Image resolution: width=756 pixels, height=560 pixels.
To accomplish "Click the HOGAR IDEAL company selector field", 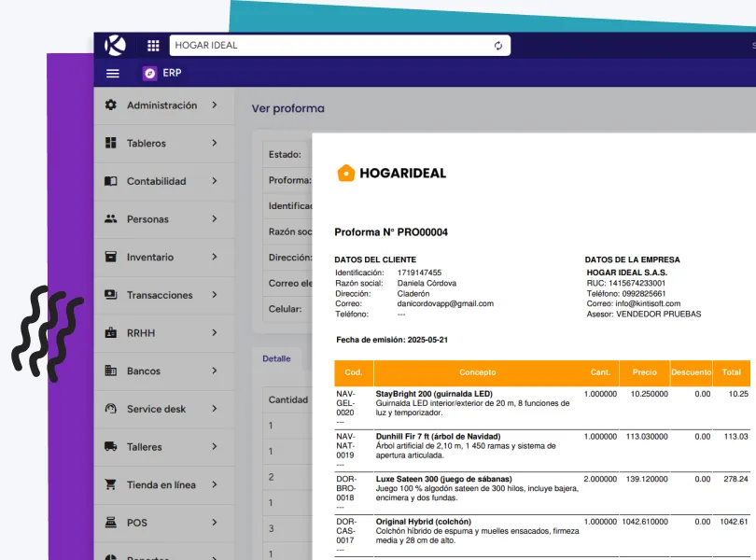I will (x=327, y=46).
